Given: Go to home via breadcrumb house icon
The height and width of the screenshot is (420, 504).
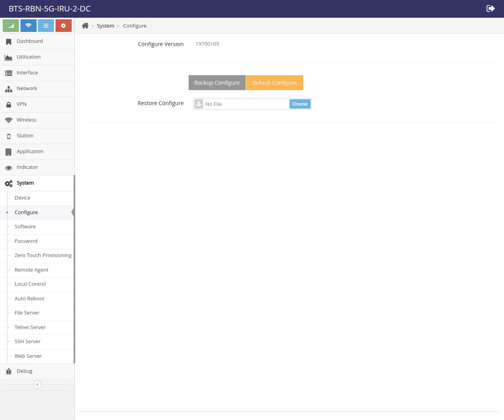Looking at the screenshot, I should coord(85,26).
